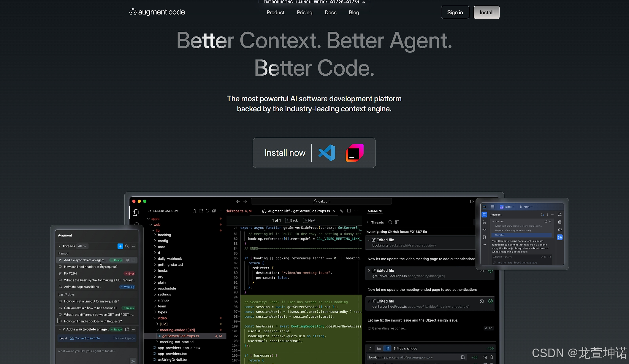629x364 pixels.
Task: Click the Explorer files icon in activity bar
Action: pos(136,212)
